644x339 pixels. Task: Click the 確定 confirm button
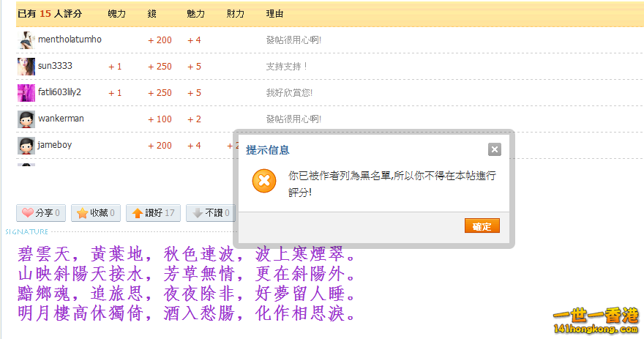[482, 226]
